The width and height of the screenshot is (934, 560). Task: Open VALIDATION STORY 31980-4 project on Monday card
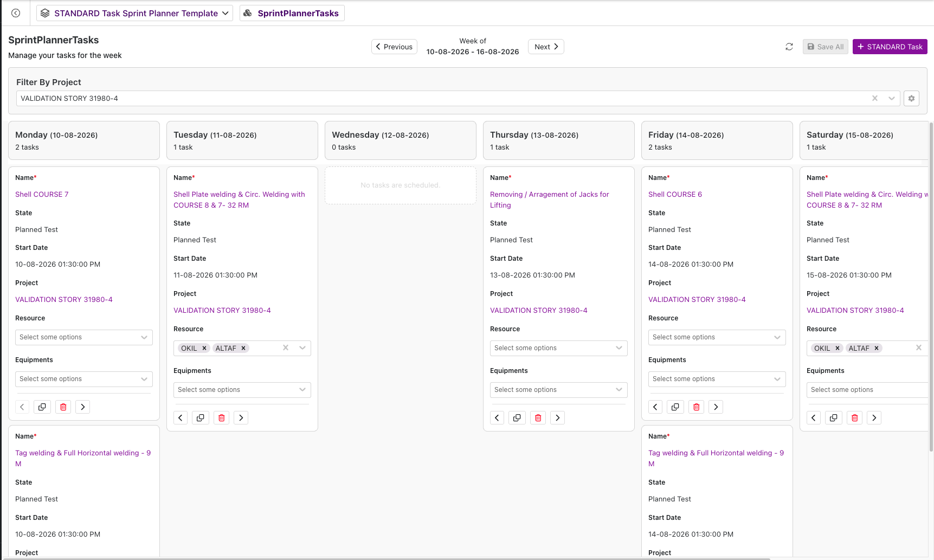pyautogui.click(x=64, y=299)
